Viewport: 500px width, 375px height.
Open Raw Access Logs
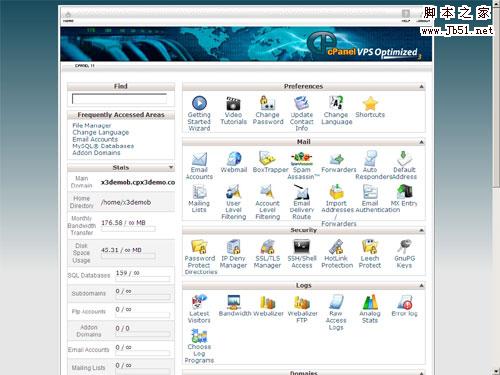tap(336, 302)
